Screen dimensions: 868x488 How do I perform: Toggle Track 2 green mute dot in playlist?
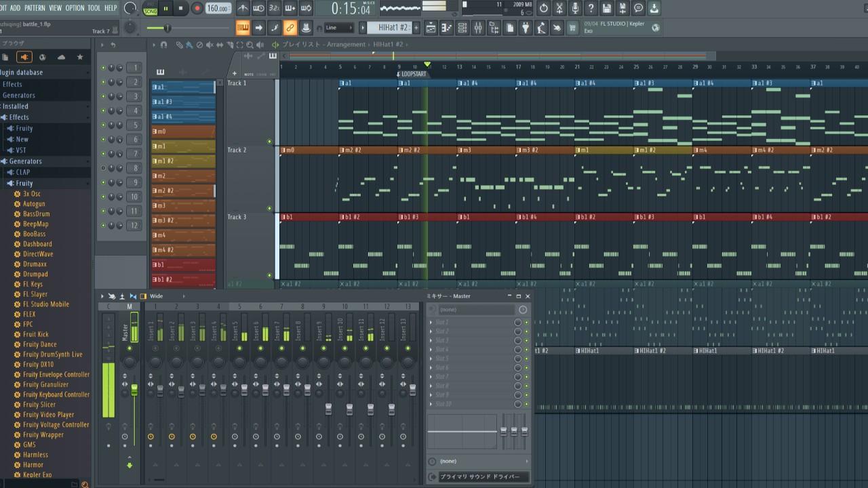point(269,209)
